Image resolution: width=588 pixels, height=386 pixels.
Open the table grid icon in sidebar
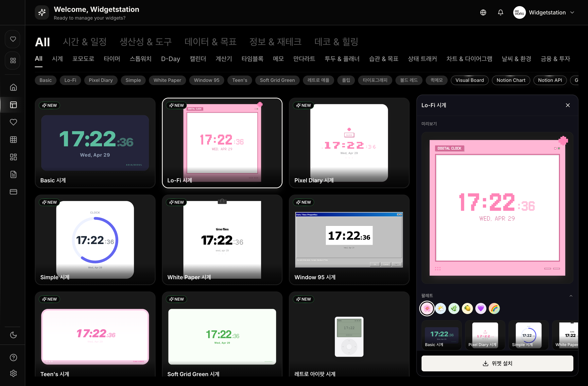[x=13, y=140]
